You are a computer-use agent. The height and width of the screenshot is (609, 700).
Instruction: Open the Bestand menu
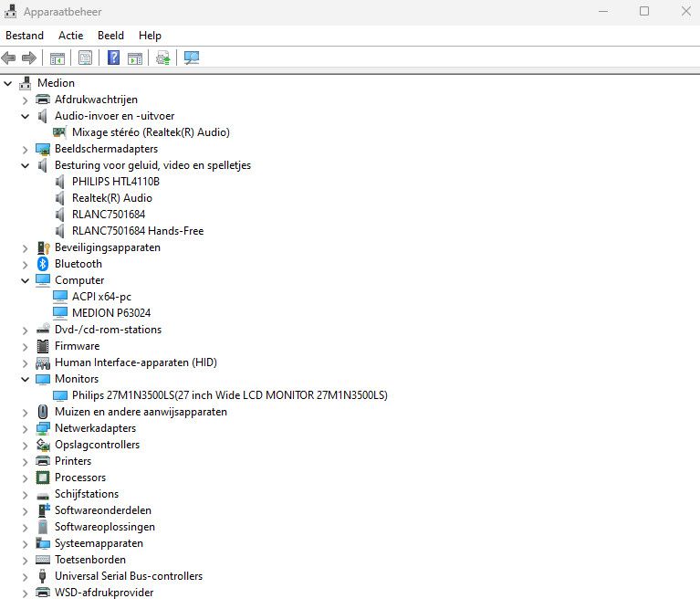point(25,36)
